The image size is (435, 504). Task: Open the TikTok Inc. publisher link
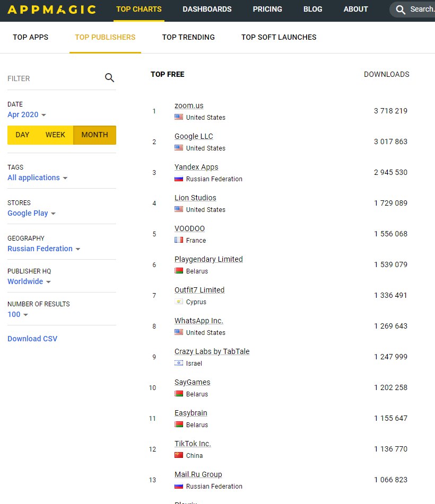[x=193, y=444]
